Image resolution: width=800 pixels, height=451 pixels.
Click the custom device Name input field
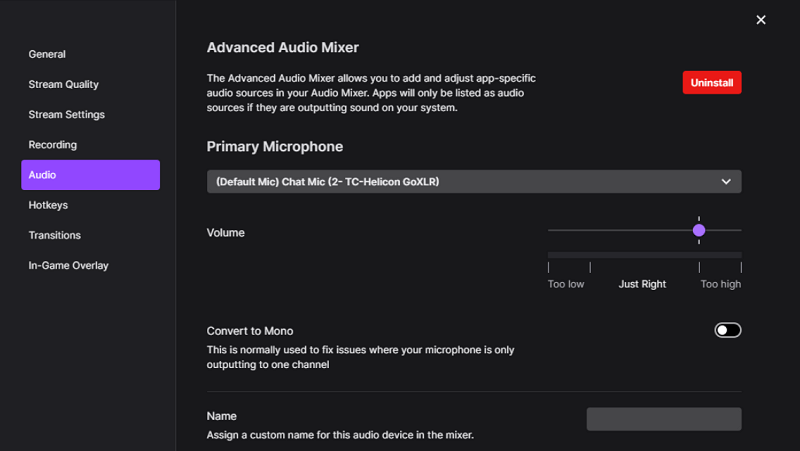click(663, 419)
